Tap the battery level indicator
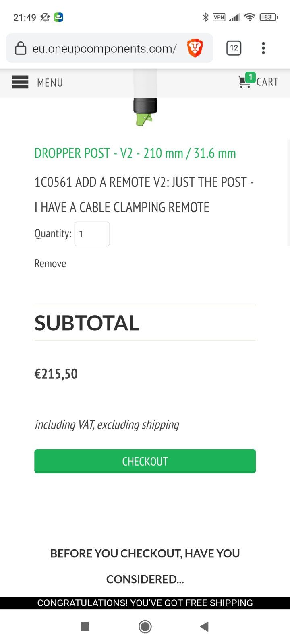Screen dimensions: 290x644 coord(269,17)
